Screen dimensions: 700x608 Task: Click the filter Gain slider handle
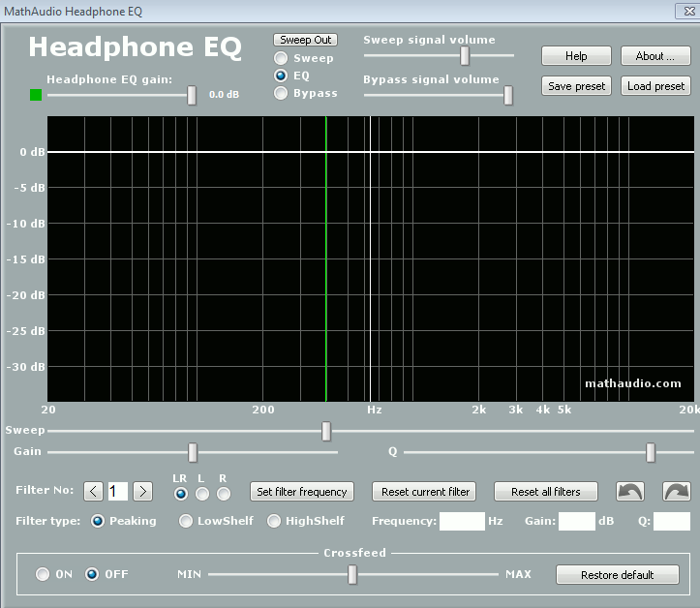(x=193, y=452)
